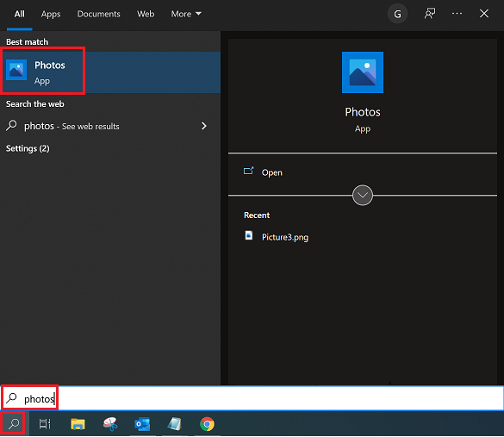Image resolution: width=504 pixels, height=437 pixels.
Task: Expand the More filter dropdown
Action: pos(186,14)
